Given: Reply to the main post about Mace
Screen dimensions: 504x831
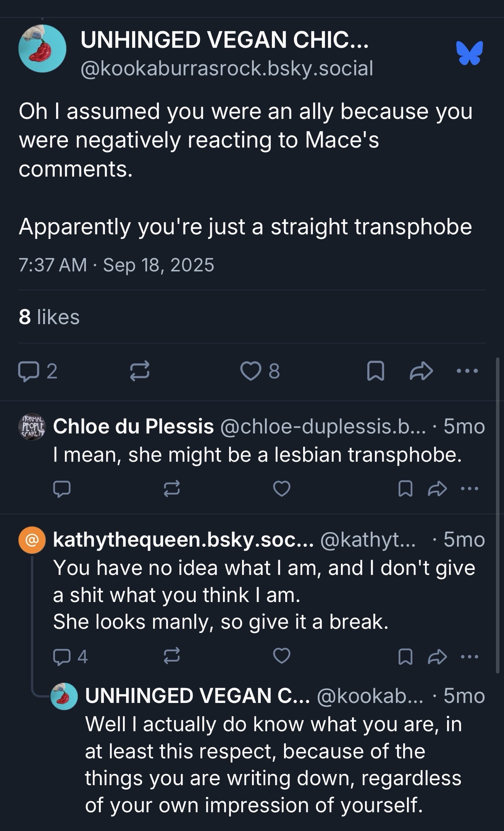Looking at the screenshot, I should [29, 371].
